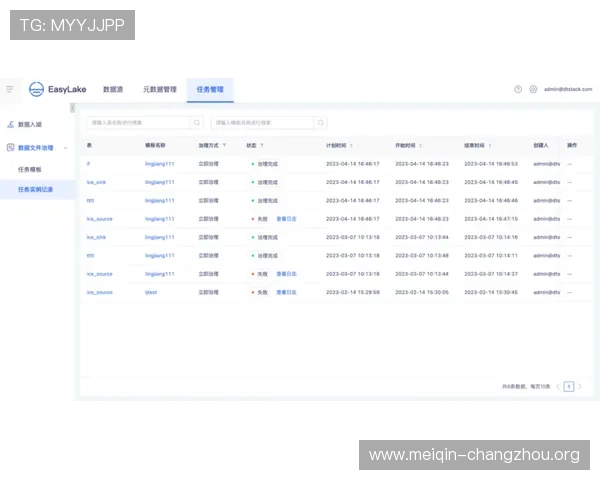Switch to 数据源 tab
Viewport: 600px width, 480px height.
tap(113, 90)
